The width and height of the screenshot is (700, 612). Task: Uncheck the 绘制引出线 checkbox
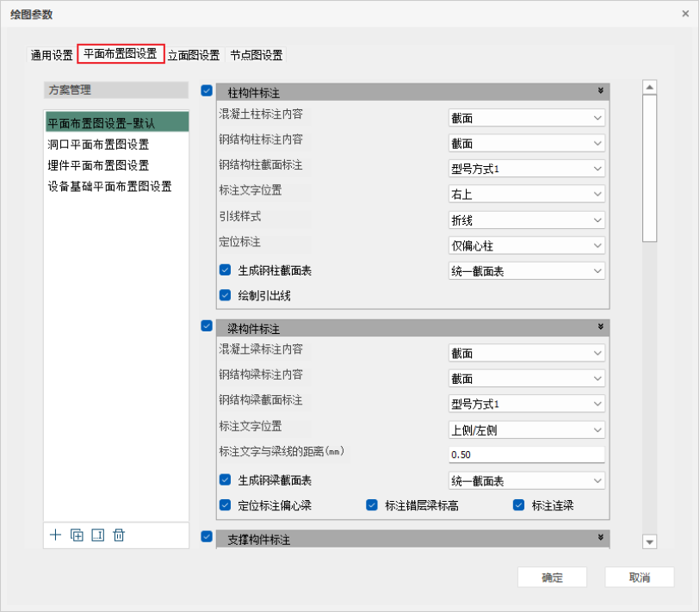point(226,295)
